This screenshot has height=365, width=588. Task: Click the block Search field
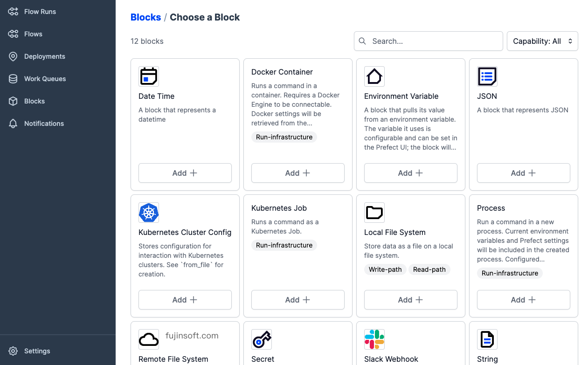pyautogui.click(x=434, y=41)
